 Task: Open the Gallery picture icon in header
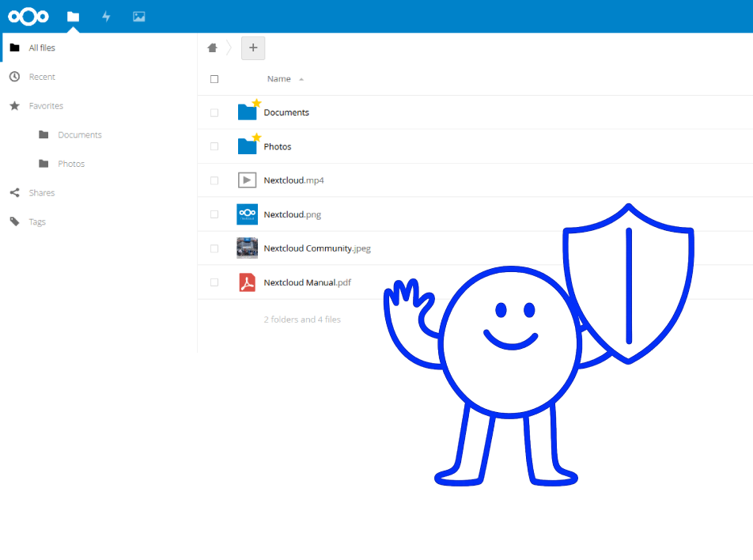(x=138, y=17)
